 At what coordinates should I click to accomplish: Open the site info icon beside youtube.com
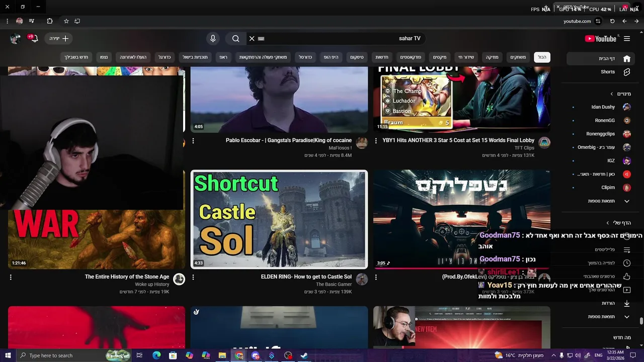point(598,21)
